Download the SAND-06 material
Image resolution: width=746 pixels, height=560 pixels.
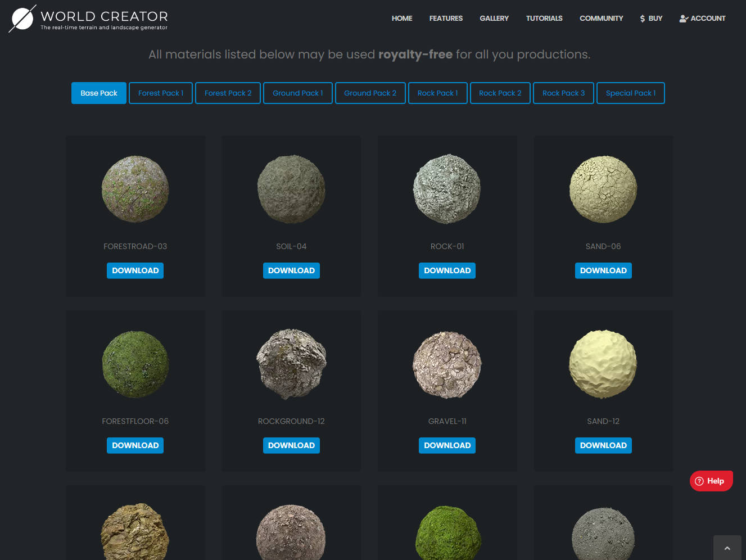click(603, 270)
